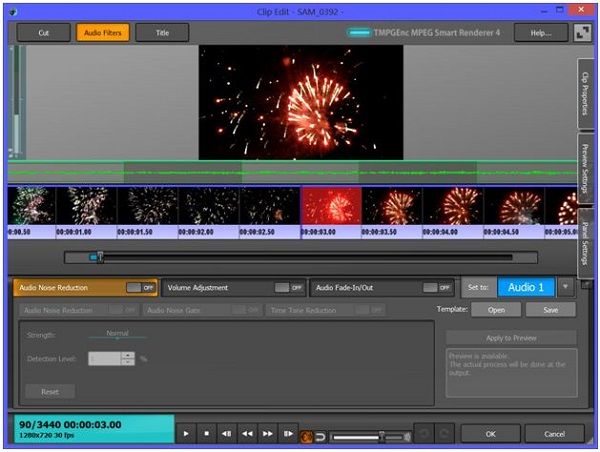The height and width of the screenshot is (452, 600).
Task: Save the filter template
Action: [x=551, y=310]
